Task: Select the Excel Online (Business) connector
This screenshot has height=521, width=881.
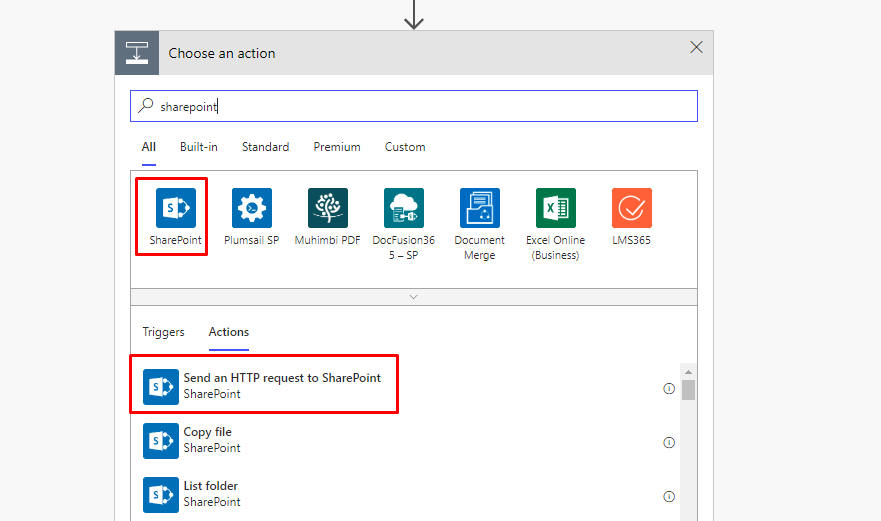Action: click(556, 208)
